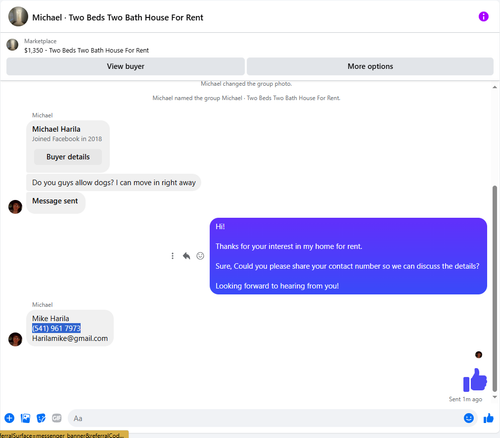React to sent message with smiley icon

click(x=200, y=256)
